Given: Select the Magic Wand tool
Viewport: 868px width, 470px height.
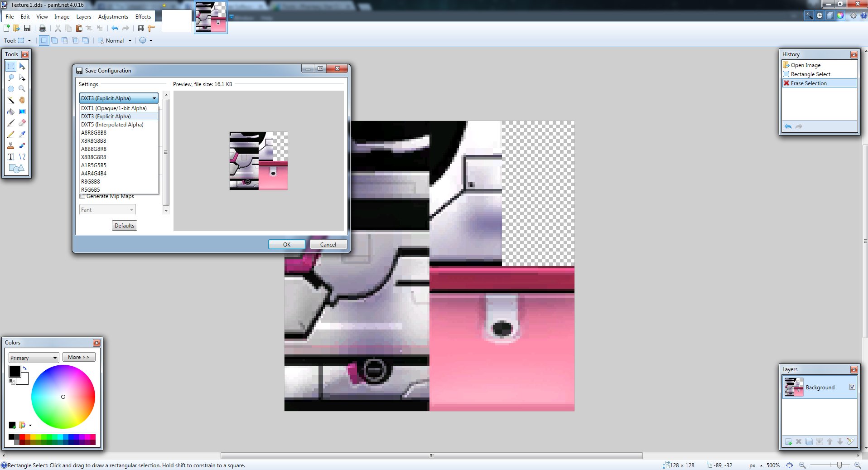Looking at the screenshot, I should tap(11, 100).
